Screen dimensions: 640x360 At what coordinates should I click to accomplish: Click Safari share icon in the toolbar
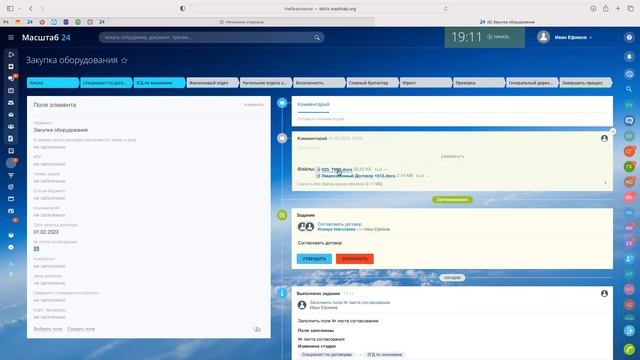point(606,9)
